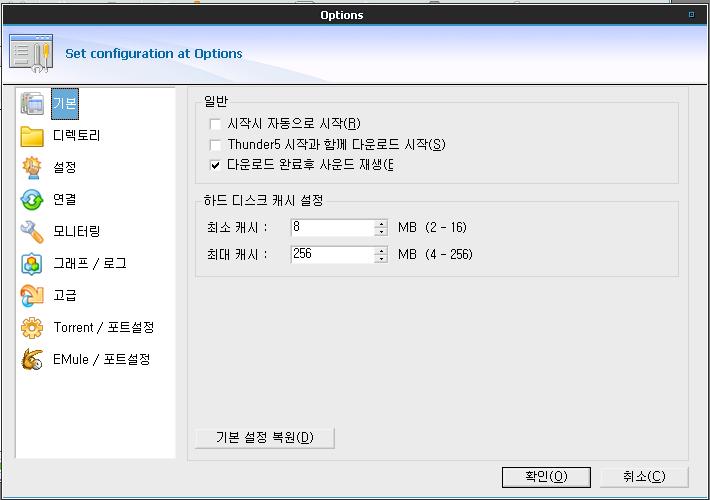This screenshot has width=710, height=500.
Task: Click the 고급 arrow icon
Action: pyautogui.click(x=32, y=296)
